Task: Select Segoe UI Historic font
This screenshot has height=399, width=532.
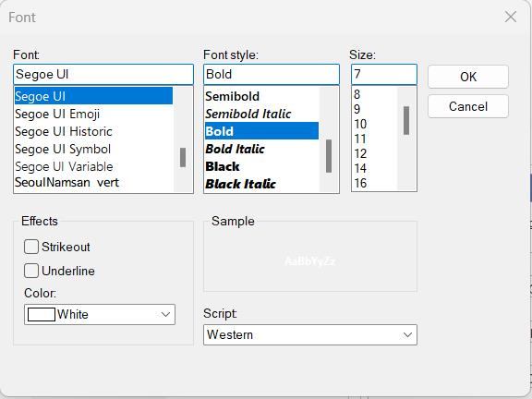Action: 93,132
